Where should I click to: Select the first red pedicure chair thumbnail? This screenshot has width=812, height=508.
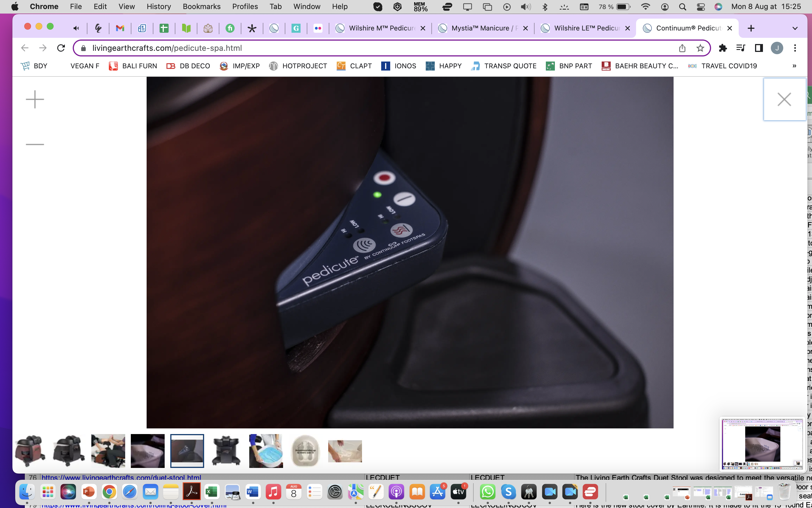tap(30, 451)
